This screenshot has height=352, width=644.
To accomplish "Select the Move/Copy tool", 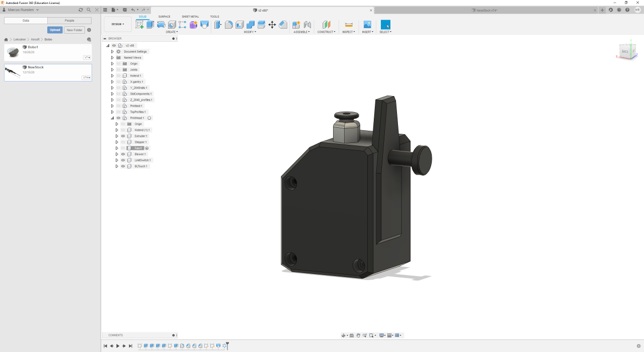I will (272, 25).
